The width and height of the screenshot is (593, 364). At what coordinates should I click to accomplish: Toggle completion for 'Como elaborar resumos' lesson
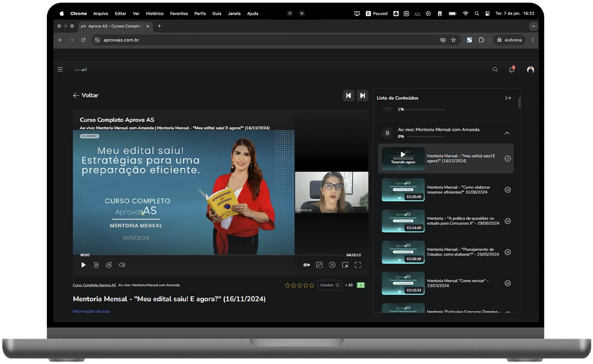point(508,190)
